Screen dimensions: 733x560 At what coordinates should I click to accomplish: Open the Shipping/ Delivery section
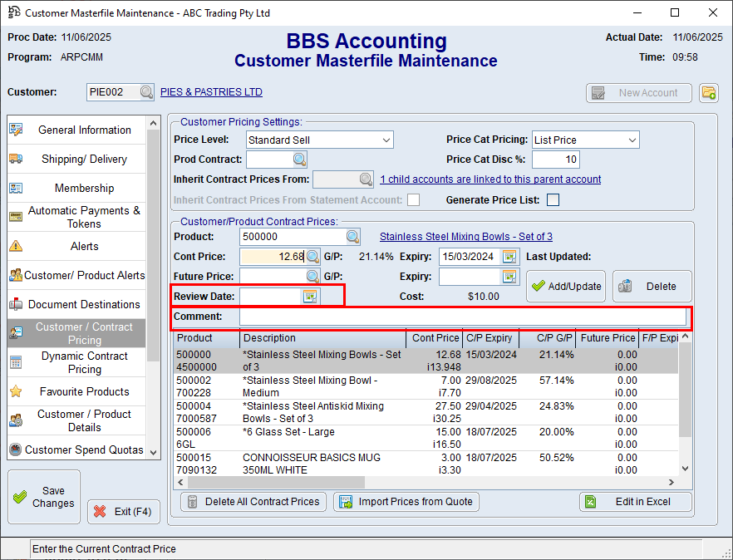(x=84, y=160)
